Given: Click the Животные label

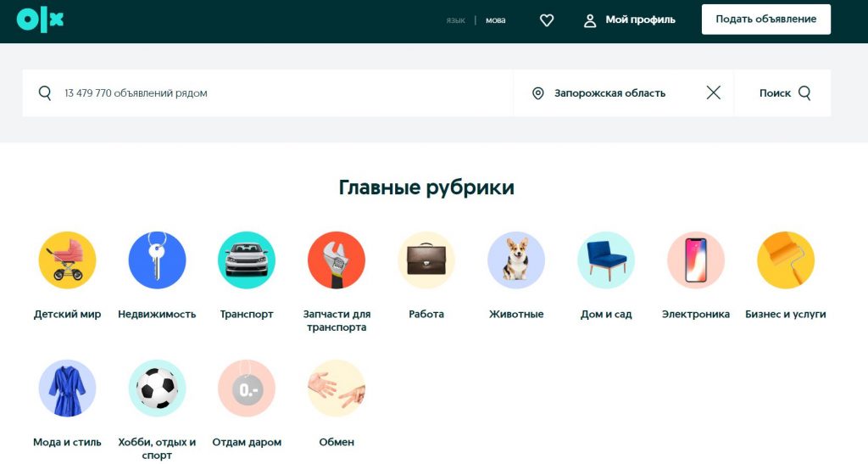Looking at the screenshot, I should (516, 314).
